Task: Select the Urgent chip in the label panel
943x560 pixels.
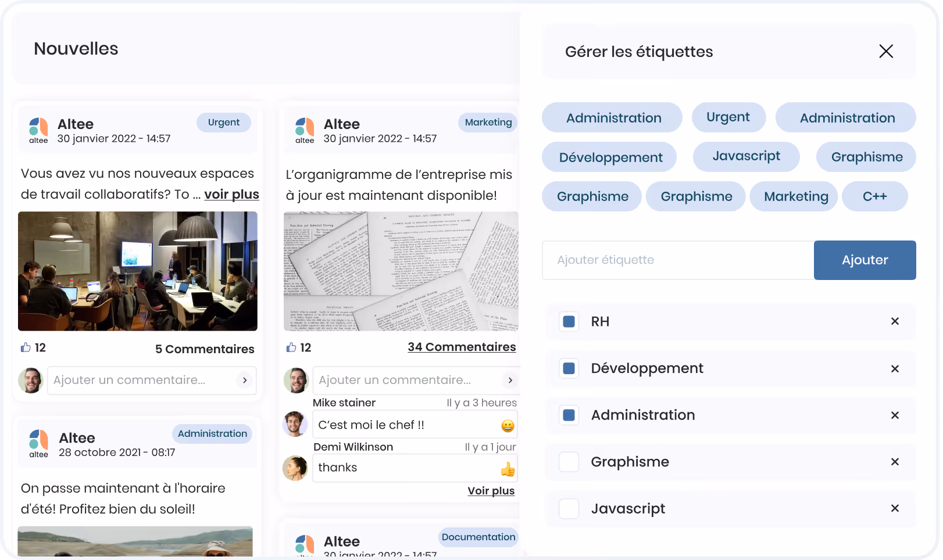Action: [728, 117]
